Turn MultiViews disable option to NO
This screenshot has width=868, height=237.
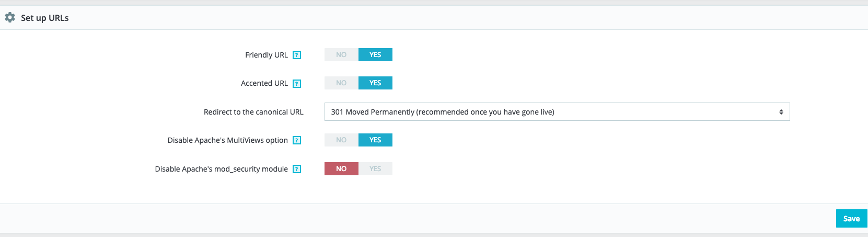pyautogui.click(x=341, y=140)
